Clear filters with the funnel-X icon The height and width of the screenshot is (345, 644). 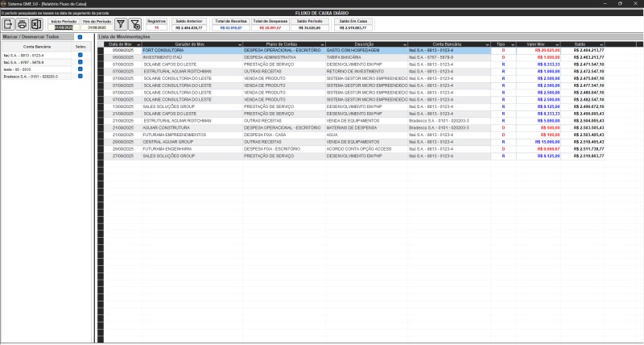coord(135,24)
